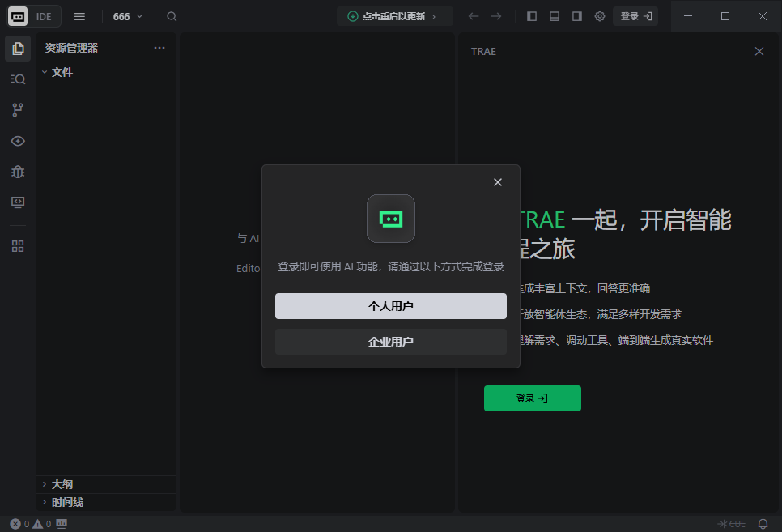Expand the 时间线 timeline section

pyautogui.click(x=106, y=503)
